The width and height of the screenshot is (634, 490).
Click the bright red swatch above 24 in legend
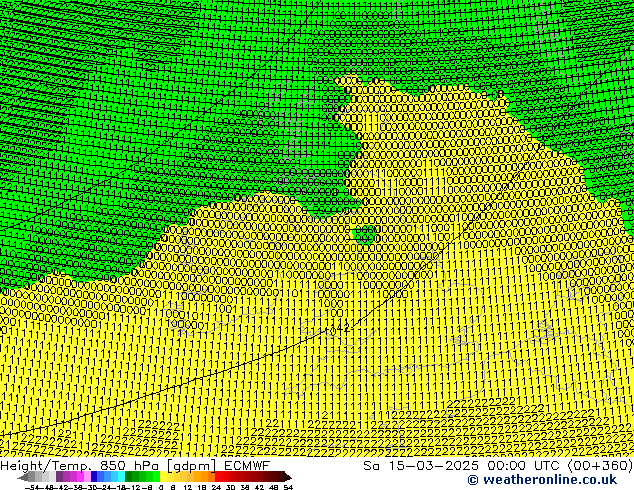218,476
